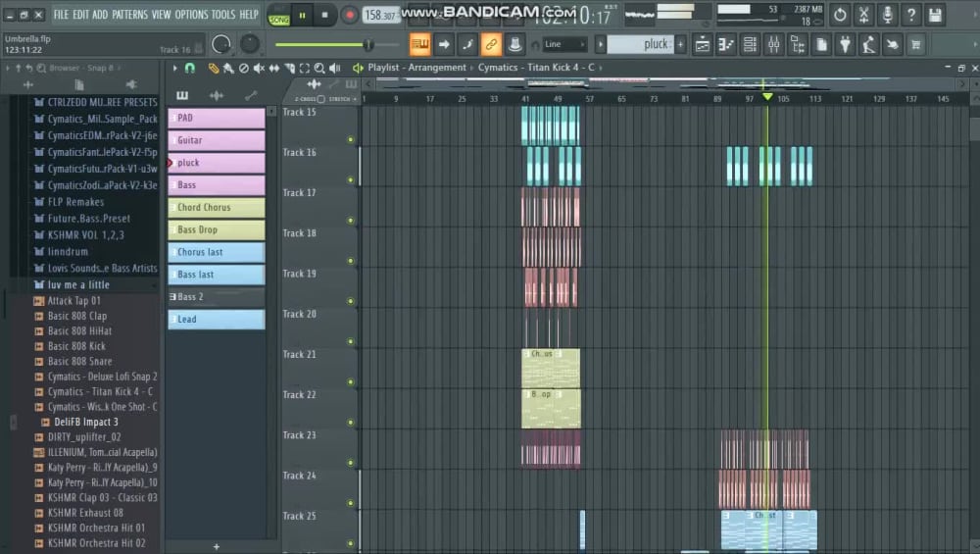Open the audio editor scissors icon
This screenshot has width=980, height=554.
863,15
